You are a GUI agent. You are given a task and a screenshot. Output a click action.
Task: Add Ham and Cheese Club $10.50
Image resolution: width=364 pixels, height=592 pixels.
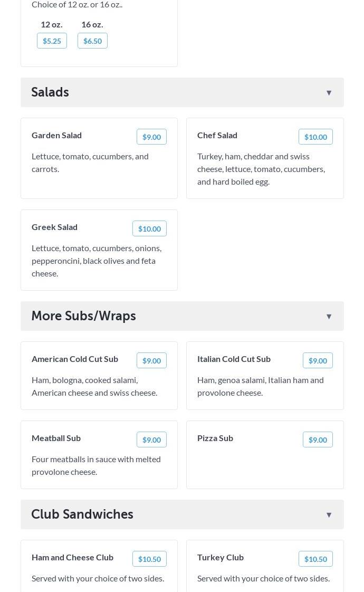(x=149, y=559)
